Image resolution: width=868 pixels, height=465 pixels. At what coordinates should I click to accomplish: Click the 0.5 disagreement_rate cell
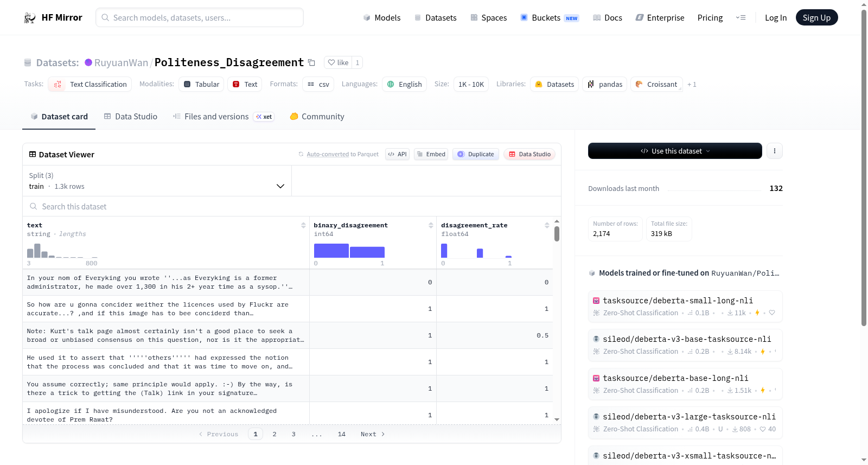click(495, 335)
